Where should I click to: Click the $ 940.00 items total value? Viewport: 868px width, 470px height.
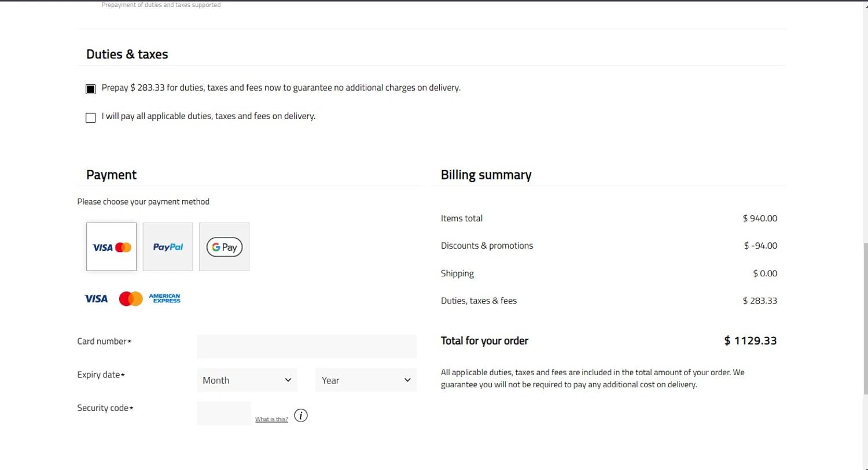(760, 219)
